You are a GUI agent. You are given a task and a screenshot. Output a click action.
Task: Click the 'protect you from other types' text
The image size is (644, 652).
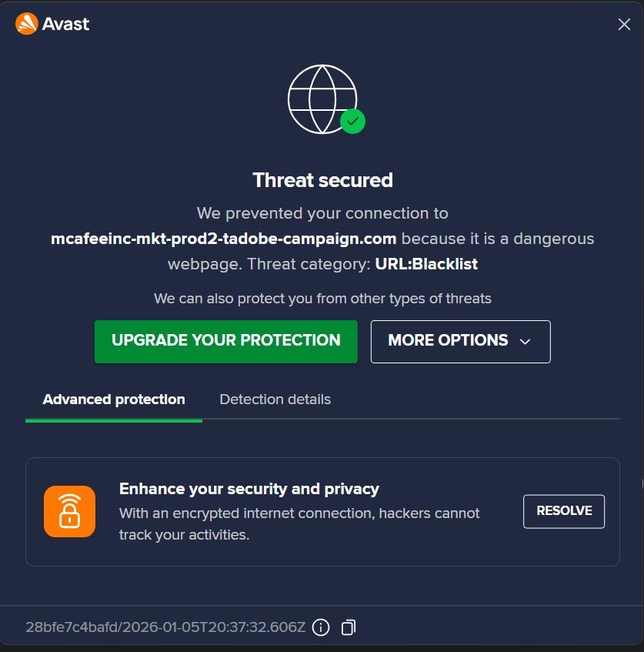pyautogui.click(x=322, y=298)
